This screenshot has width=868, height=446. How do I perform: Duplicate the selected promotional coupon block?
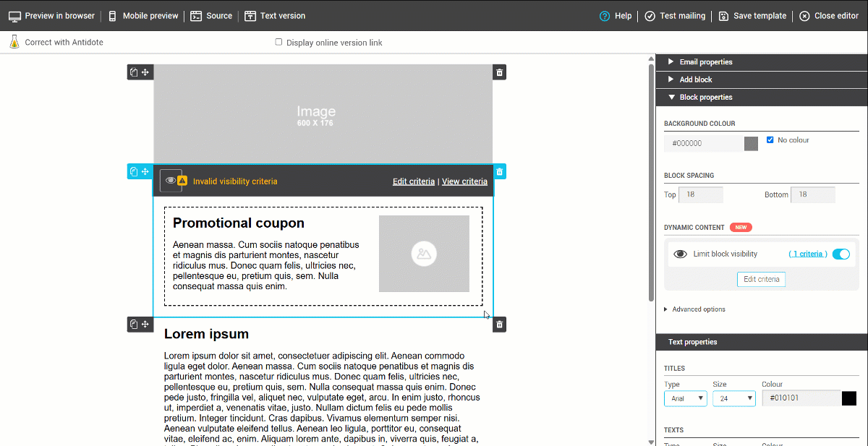134,172
